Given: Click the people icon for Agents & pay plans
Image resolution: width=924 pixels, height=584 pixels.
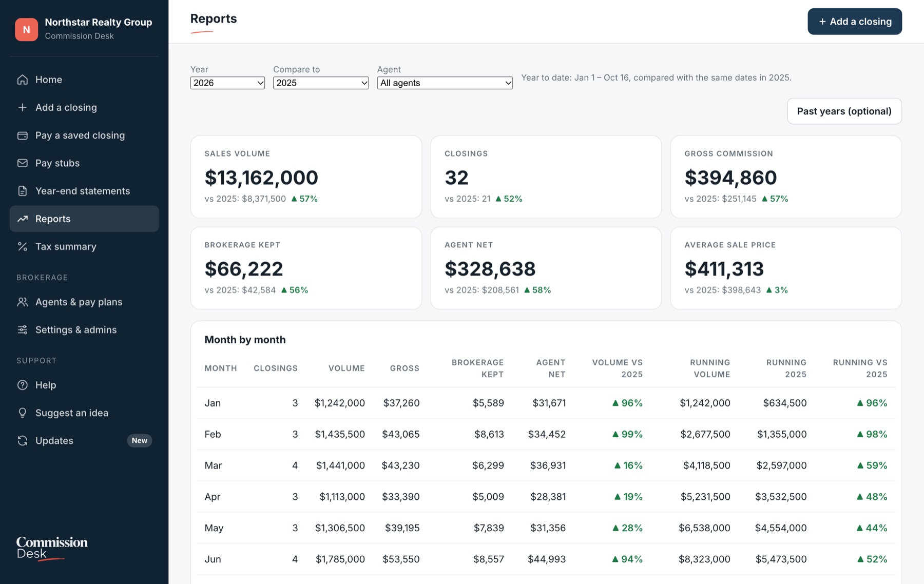Looking at the screenshot, I should tap(22, 302).
